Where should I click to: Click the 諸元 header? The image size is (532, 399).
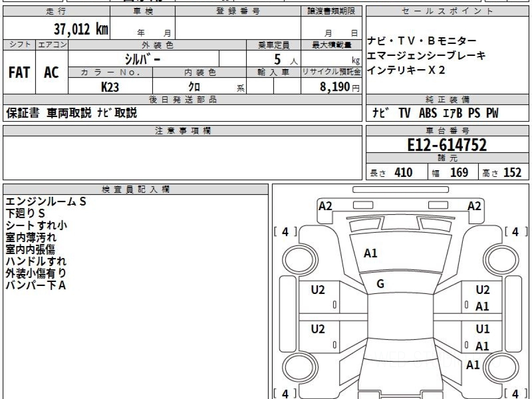pos(448,159)
